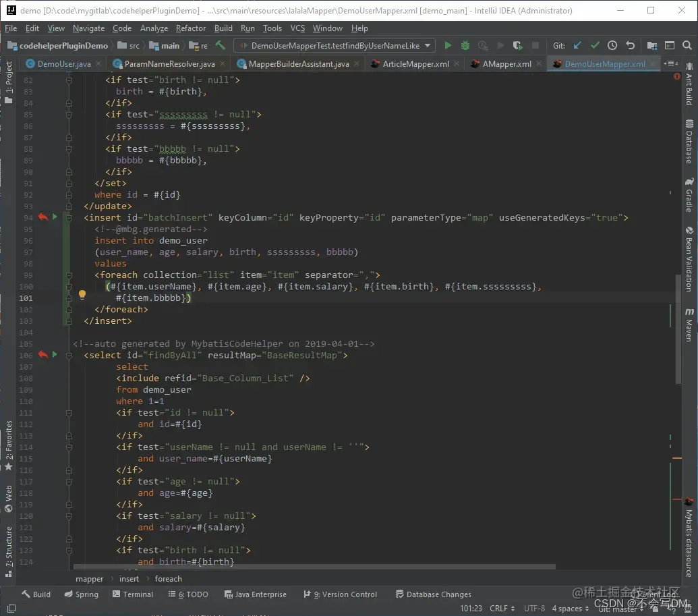Open the 6: TODO tool window

point(188,594)
